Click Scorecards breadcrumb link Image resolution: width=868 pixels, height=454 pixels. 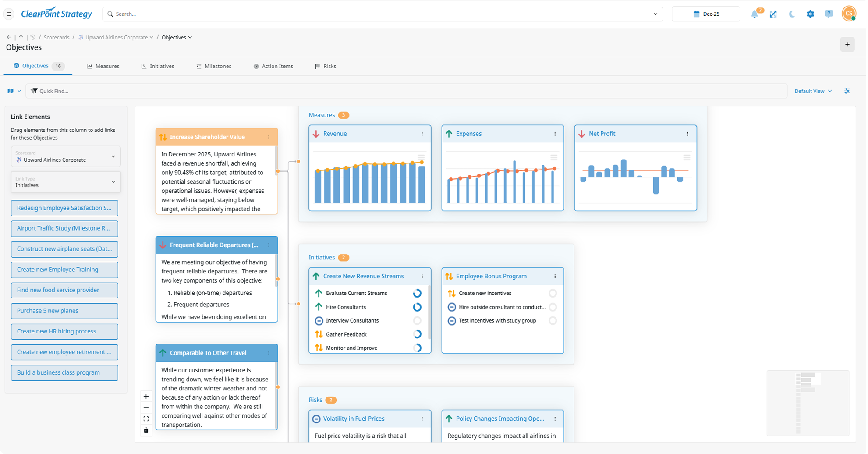(x=57, y=38)
